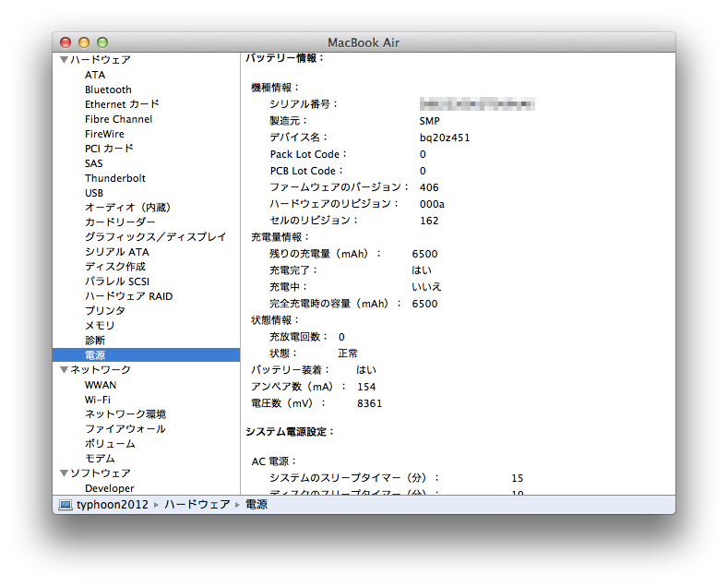728x587 pixels.
Task: Minimize window with yellow button
Action: click(x=84, y=42)
